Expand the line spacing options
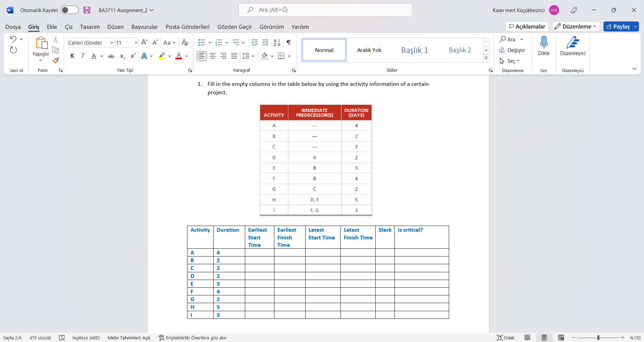This screenshot has height=342, width=644. pos(253,56)
